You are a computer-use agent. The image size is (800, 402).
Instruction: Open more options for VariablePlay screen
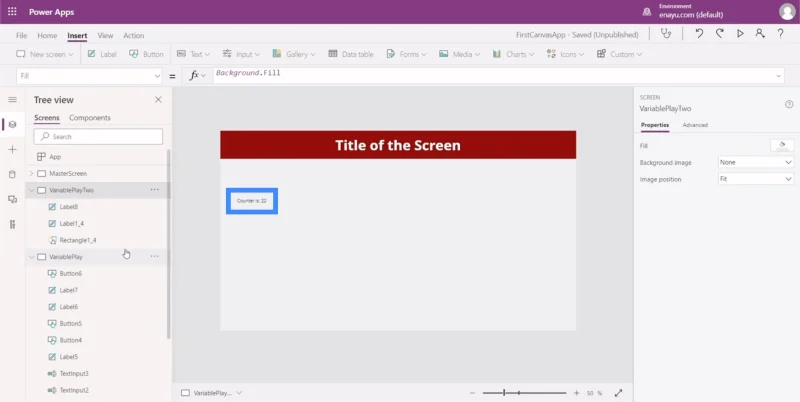click(x=155, y=256)
